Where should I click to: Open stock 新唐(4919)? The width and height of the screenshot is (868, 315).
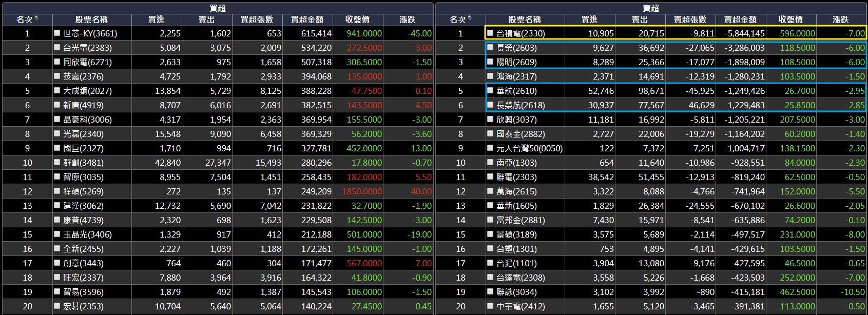83,105
